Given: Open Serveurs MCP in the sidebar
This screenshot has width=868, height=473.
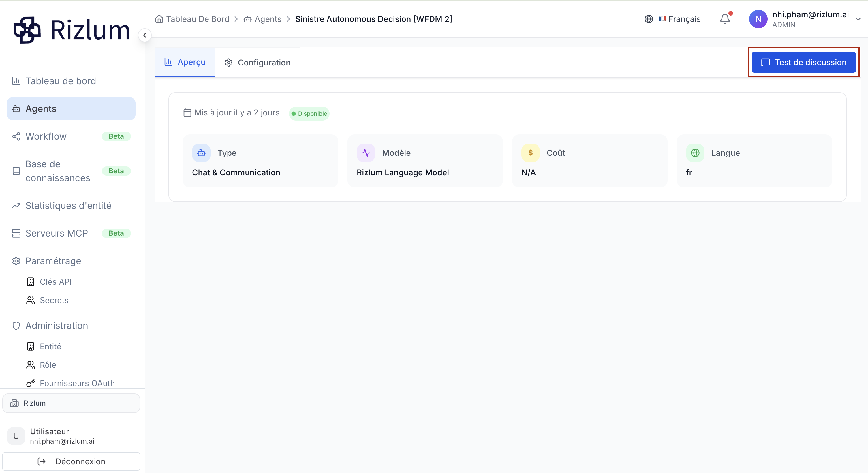Looking at the screenshot, I should (x=71, y=233).
